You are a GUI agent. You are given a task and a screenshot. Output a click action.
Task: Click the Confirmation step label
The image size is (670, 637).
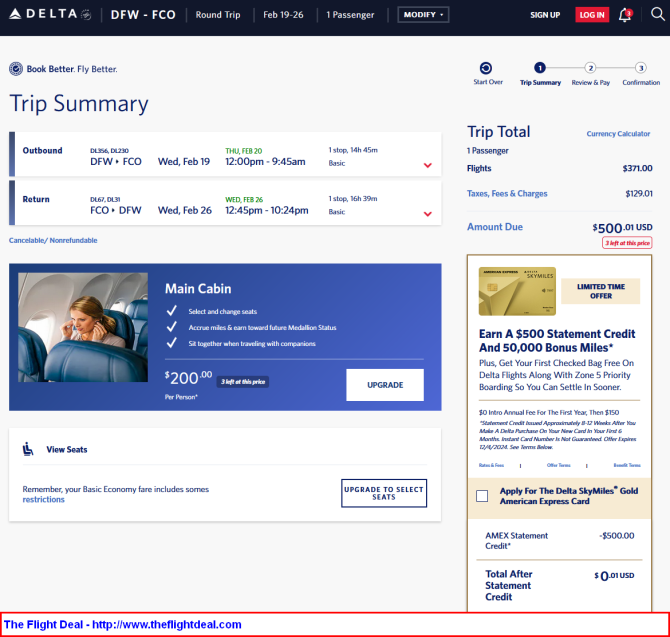[641, 82]
